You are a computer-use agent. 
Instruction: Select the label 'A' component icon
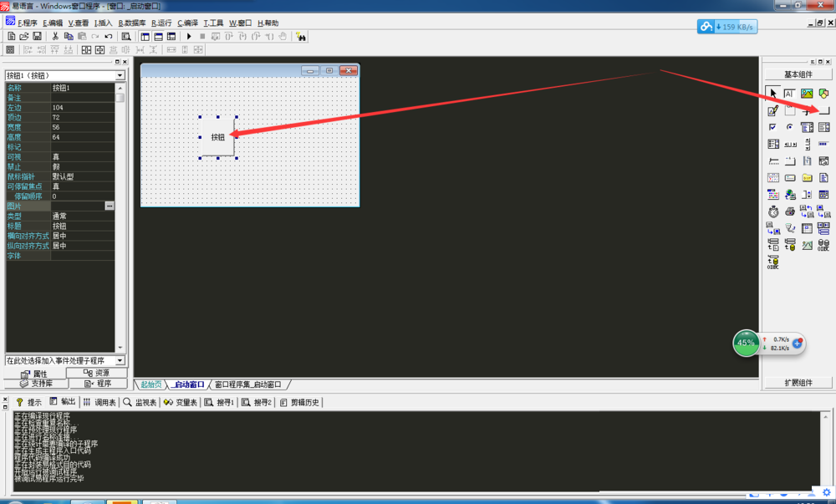790,94
